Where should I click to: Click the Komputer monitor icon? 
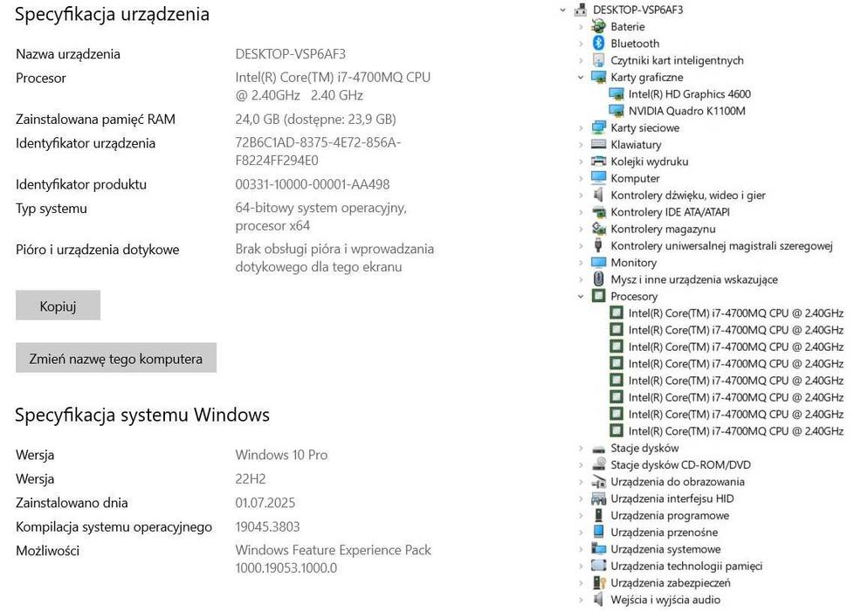pos(598,178)
